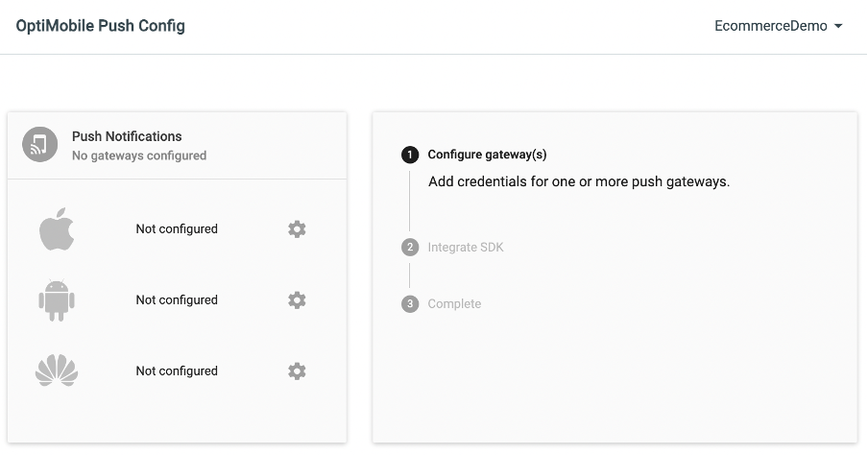Go to Complete step
The width and height of the screenshot is (868, 455).
click(454, 304)
